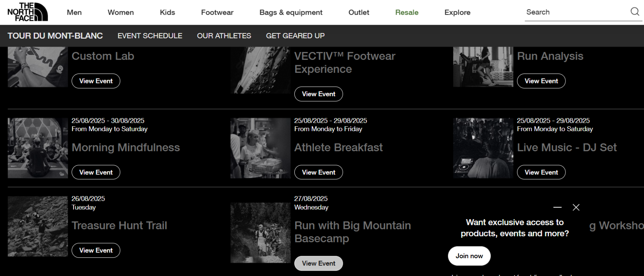Open the Men menu

(74, 13)
